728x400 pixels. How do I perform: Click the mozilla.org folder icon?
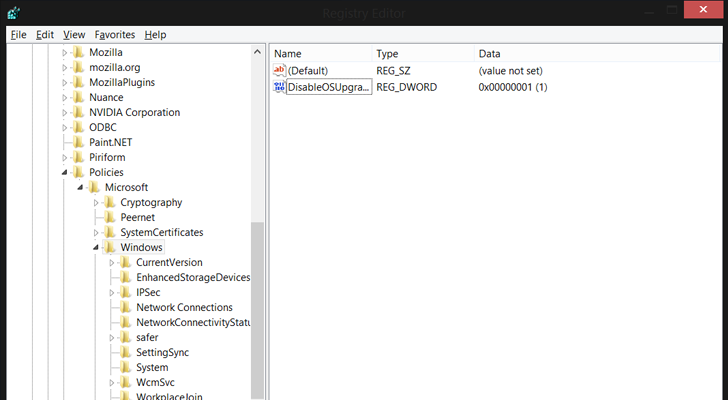pyautogui.click(x=78, y=67)
